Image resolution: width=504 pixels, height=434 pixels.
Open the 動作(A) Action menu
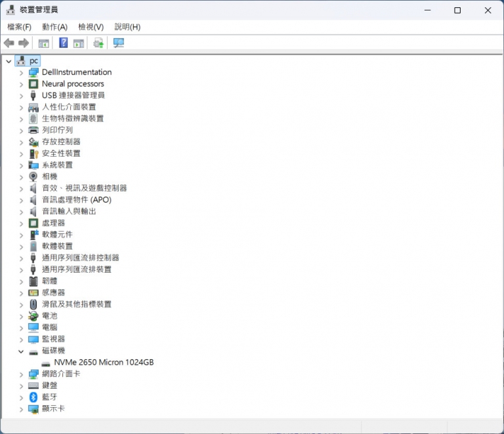[x=54, y=27]
